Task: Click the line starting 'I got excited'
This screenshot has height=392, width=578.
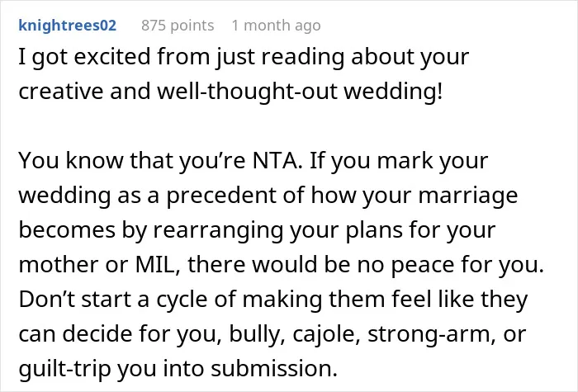Action: click(x=244, y=57)
